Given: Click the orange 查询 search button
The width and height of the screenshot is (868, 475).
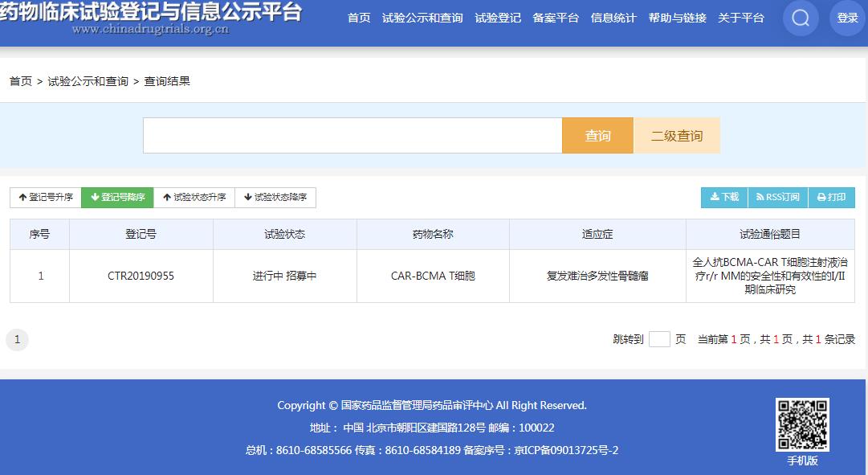Looking at the screenshot, I should pyautogui.click(x=597, y=136).
